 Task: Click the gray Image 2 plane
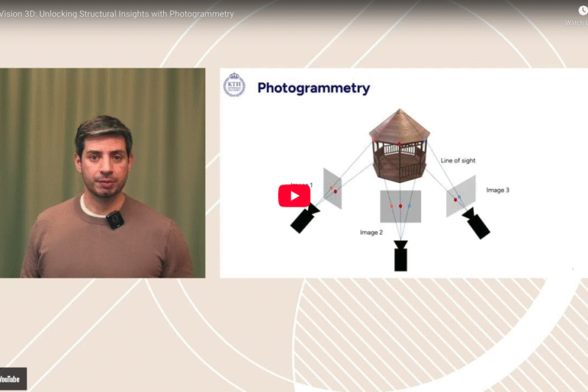pyautogui.click(x=401, y=206)
